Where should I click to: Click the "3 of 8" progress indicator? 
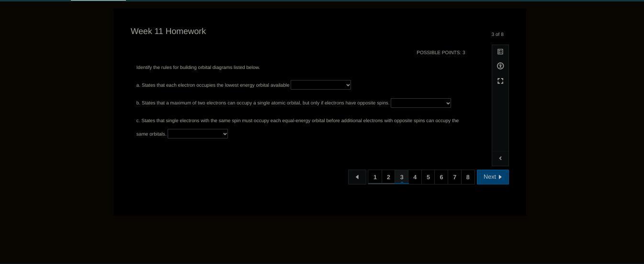click(x=497, y=34)
